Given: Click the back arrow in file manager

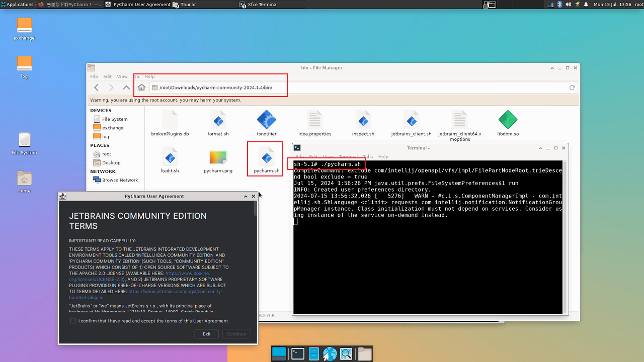Looking at the screenshot, I should (97, 87).
